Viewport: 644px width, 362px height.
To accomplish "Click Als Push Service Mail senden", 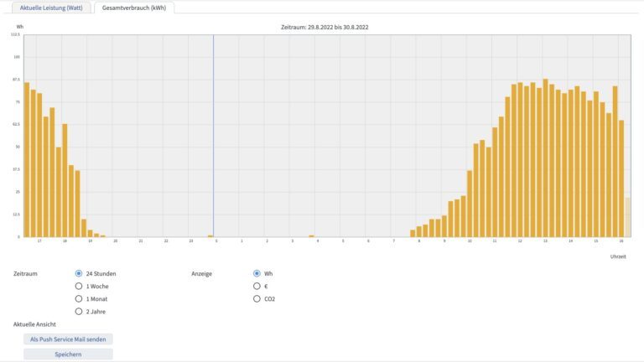I will 68,339.
